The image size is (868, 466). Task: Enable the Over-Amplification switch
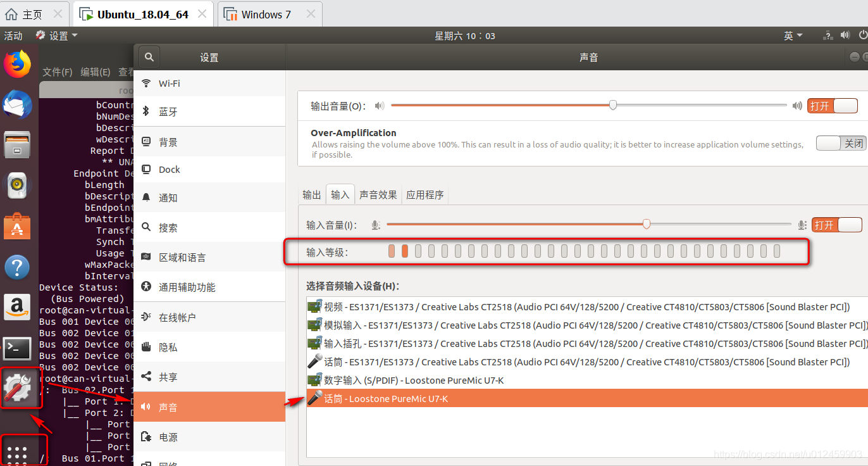click(x=840, y=143)
